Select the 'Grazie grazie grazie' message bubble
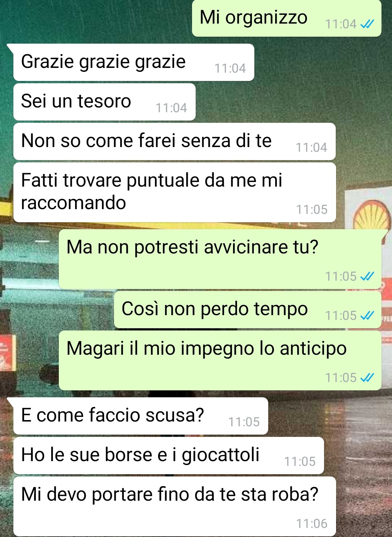Screen dimensions: 392x537 134,62
